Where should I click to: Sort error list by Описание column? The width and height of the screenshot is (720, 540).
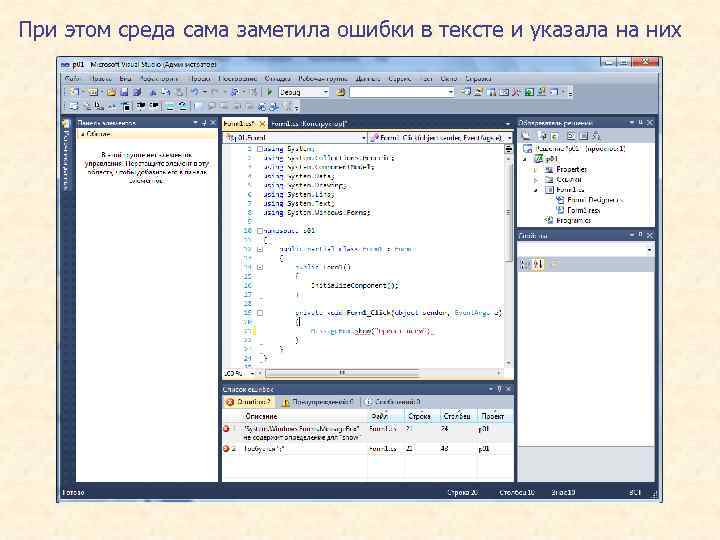(305, 416)
